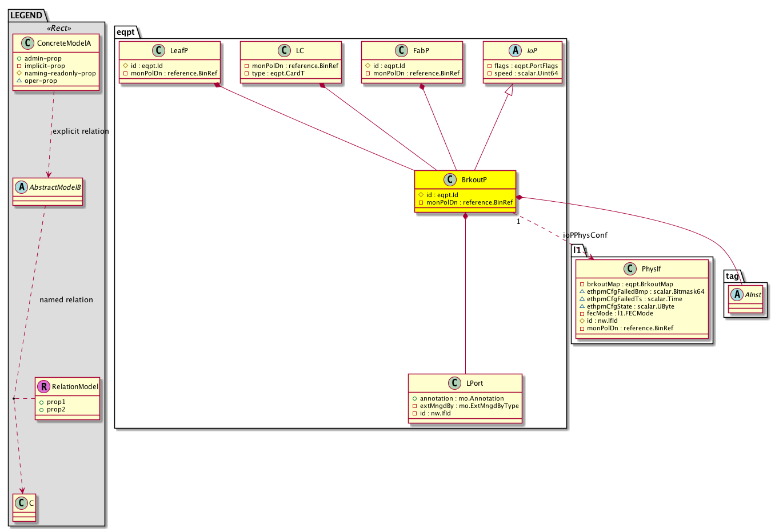The width and height of the screenshot is (779, 532).
Task: Select the BrkoutP class icon
Action: (450, 180)
